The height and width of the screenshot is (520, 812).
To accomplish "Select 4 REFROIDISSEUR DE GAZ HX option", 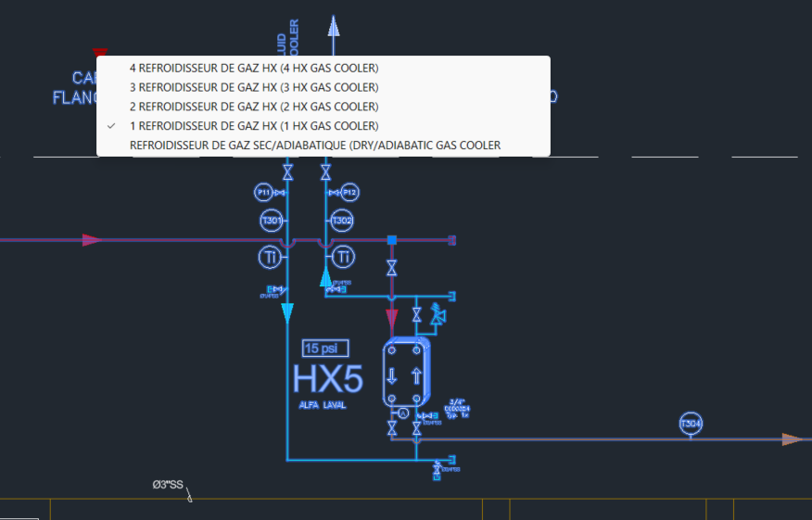I will click(324, 68).
